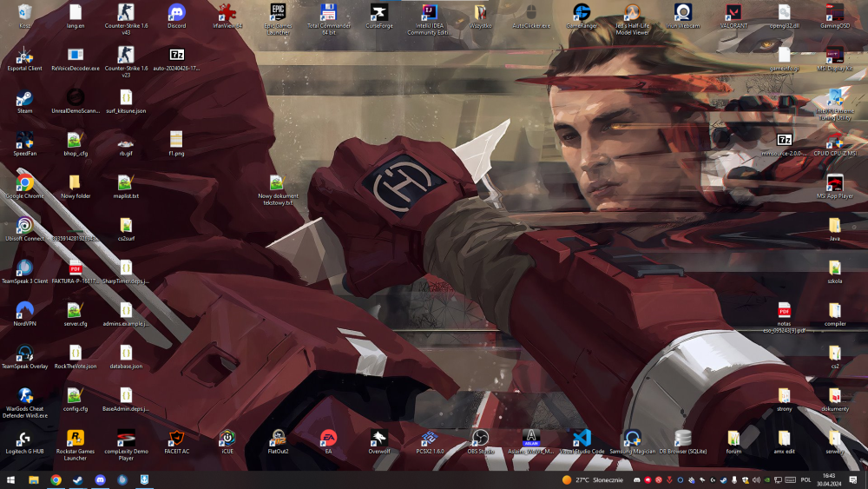
Task: Select the GamingOSD shortcut
Action: click(x=835, y=16)
